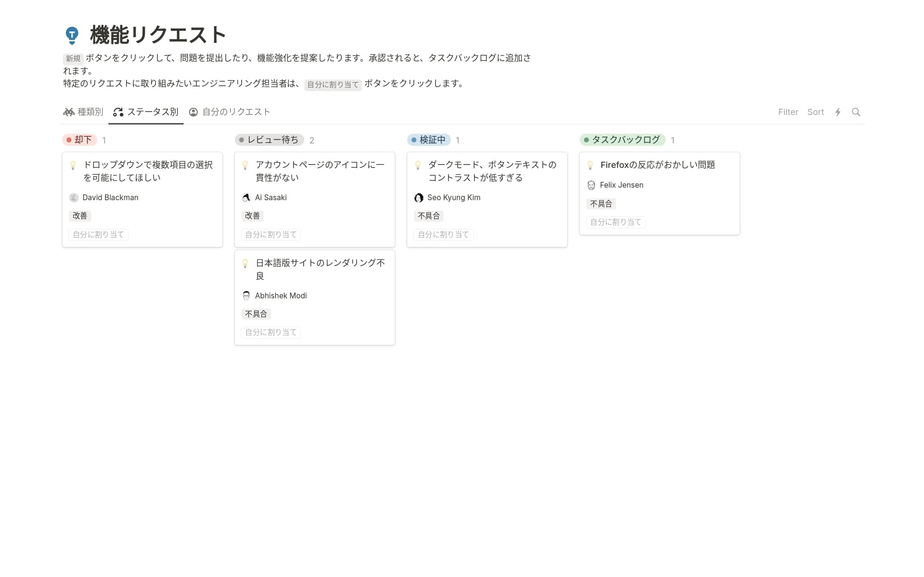Click the page's blue lightbulb icon
This screenshot has height=577, width=924.
72,35
